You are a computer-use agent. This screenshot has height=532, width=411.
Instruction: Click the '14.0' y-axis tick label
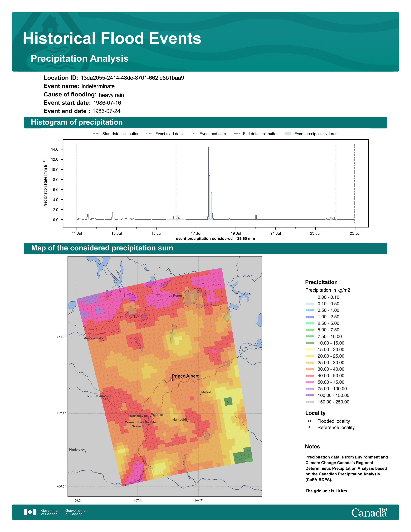(x=55, y=149)
